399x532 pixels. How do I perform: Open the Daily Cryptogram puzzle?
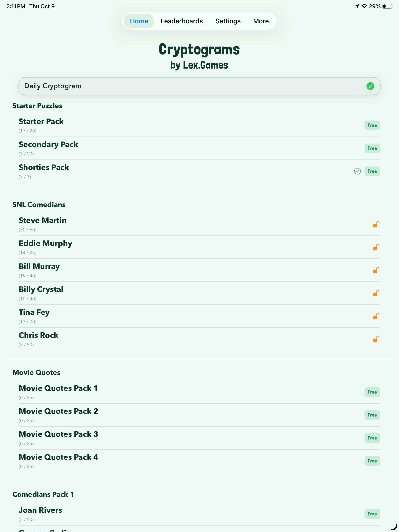[x=199, y=86]
